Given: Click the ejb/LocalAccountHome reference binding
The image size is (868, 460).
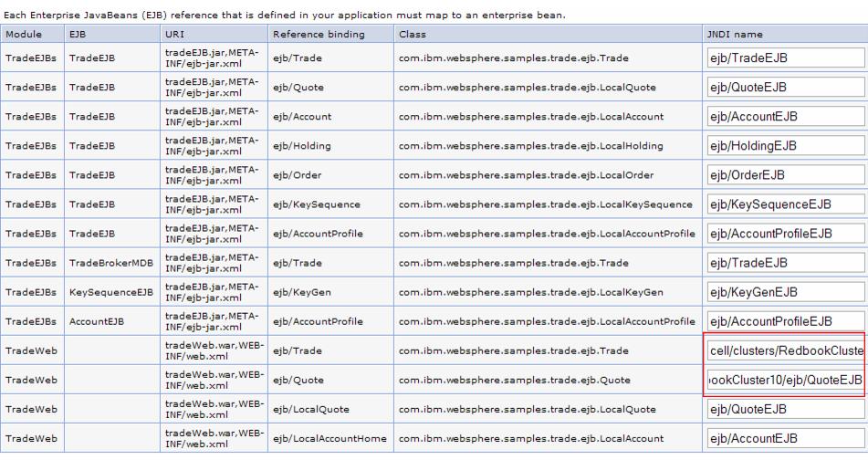Looking at the screenshot, I should [329, 439].
